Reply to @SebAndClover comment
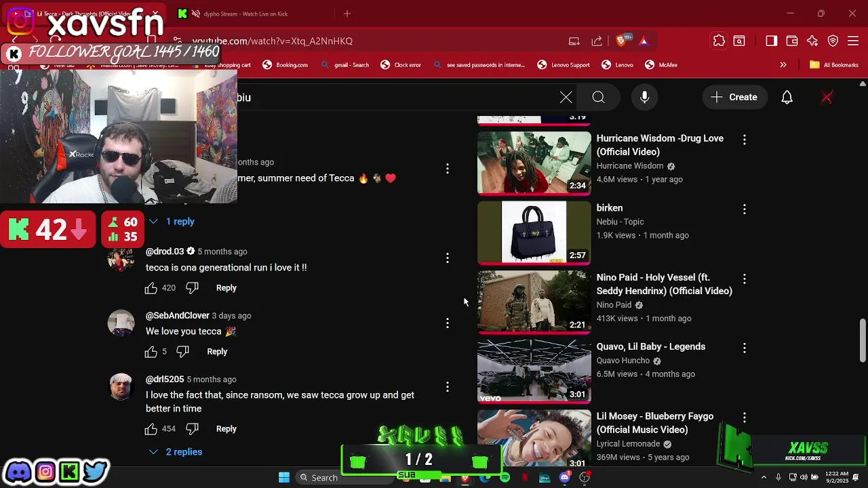The height and width of the screenshot is (488, 868). coord(217,352)
